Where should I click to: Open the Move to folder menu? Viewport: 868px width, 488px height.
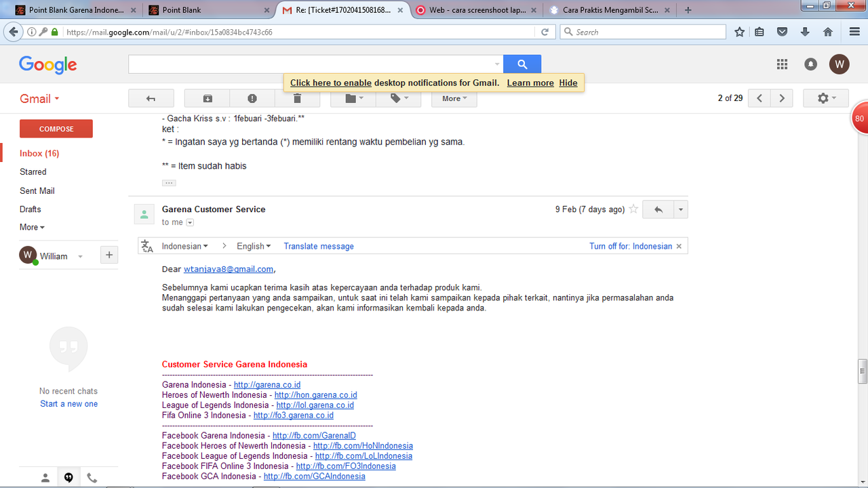click(354, 98)
